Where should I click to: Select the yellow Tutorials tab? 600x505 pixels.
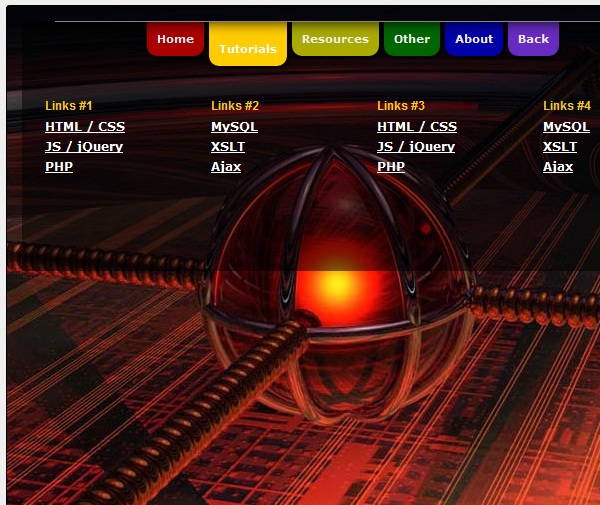pos(247,47)
